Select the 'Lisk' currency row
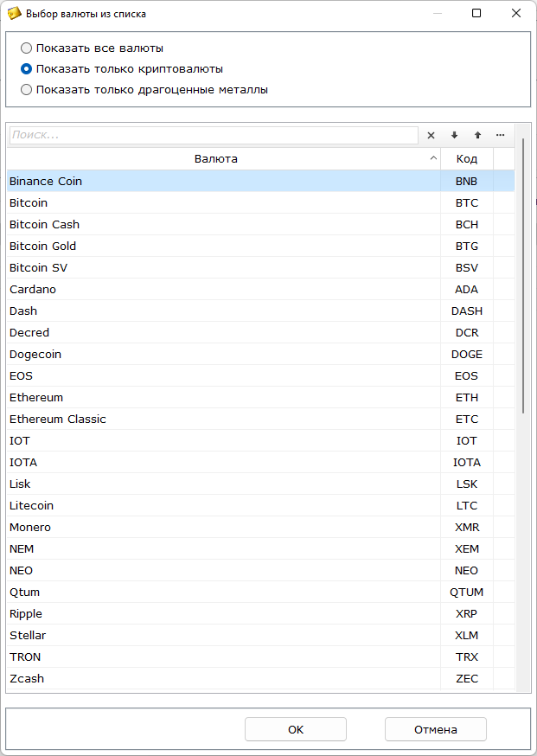Viewport: 537px width, 756px height. [x=261, y=484]
